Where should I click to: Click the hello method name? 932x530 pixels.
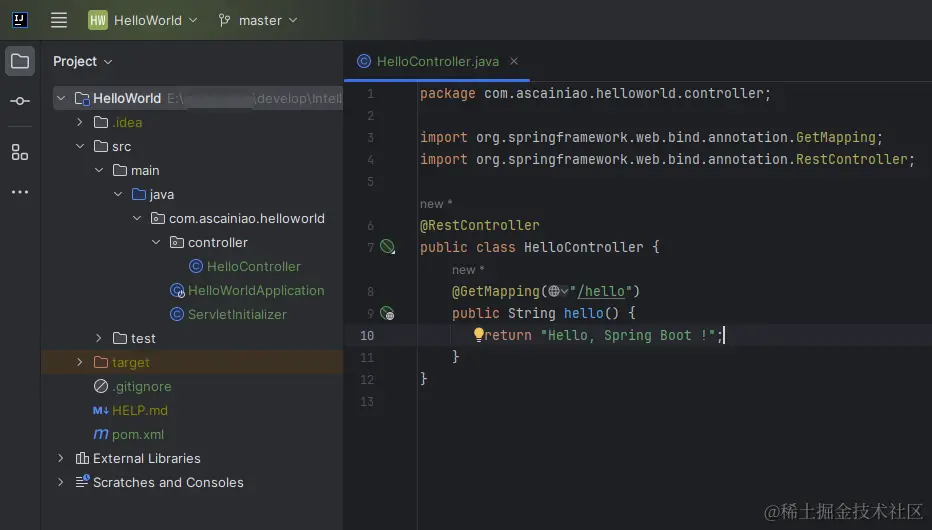(x=583, y=313)
